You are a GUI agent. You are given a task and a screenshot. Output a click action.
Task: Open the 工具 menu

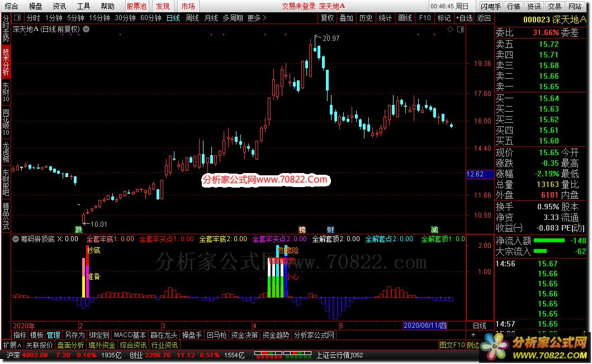[83, 6]
